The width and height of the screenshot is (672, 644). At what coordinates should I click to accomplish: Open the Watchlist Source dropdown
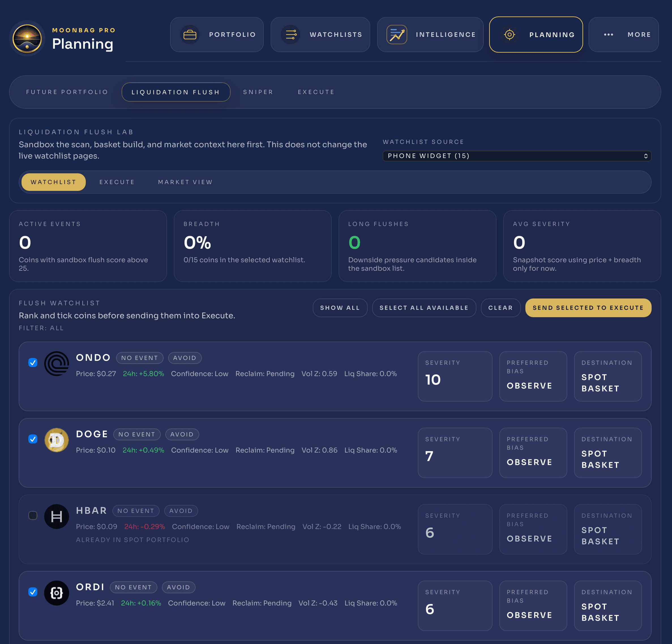(517, 156)
